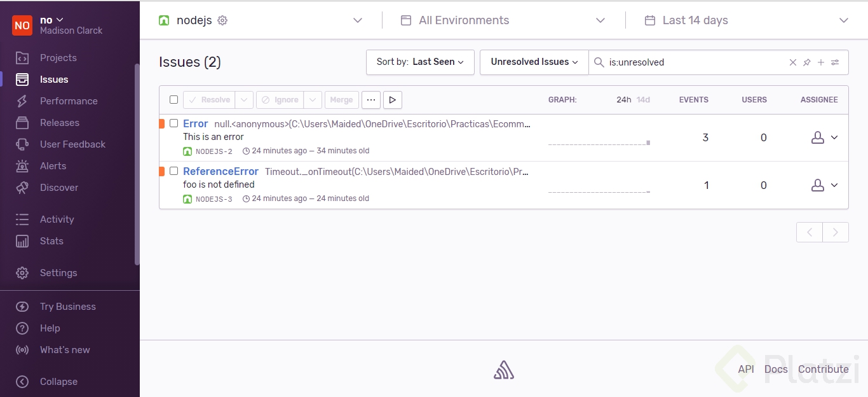Open the organization name dropdown
Screen dimensions: 868x397
coord(52,20)
